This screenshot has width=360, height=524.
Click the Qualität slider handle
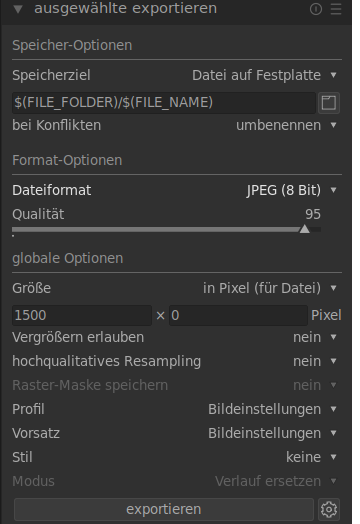(x=305, y=229)
